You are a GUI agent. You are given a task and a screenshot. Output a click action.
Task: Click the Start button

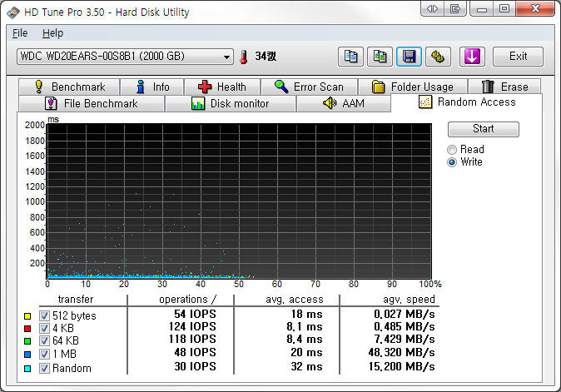point(484,129)
